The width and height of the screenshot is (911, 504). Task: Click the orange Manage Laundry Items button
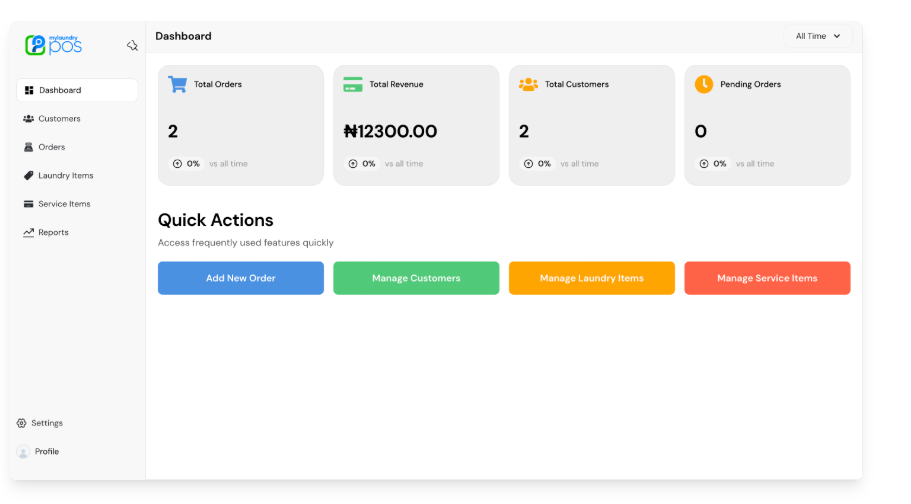point(591,278)
